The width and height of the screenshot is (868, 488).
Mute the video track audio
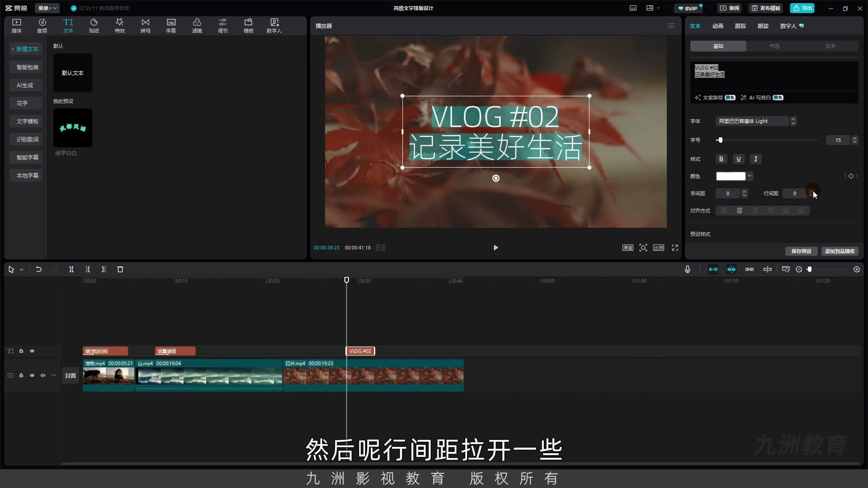[x=43, y=375]
